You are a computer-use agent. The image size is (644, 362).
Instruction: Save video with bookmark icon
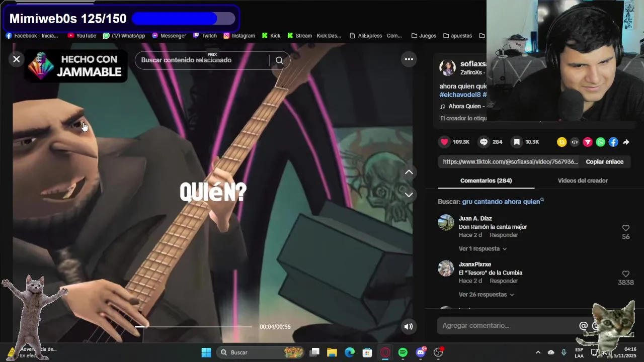pyautogui.click(x=516, y=142)
